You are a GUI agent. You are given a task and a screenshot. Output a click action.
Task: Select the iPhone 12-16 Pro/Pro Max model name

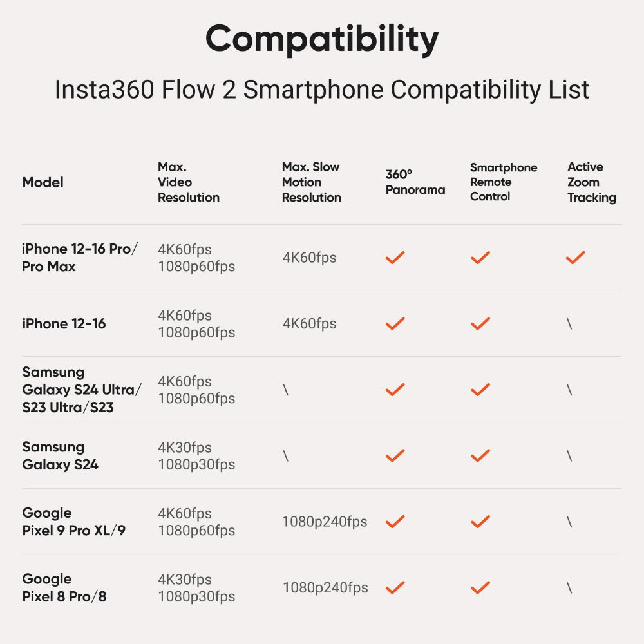click(x=80, y=258)
